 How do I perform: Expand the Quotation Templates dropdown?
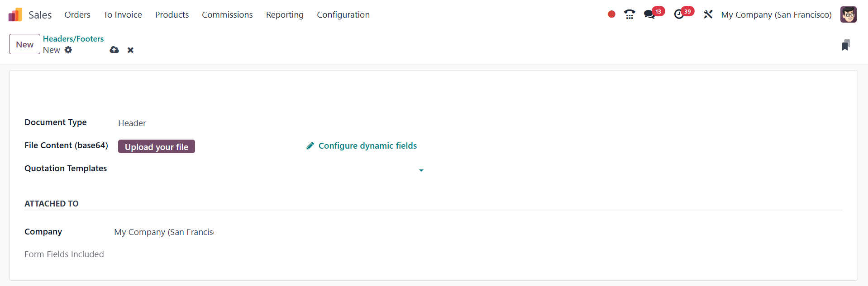421,170
